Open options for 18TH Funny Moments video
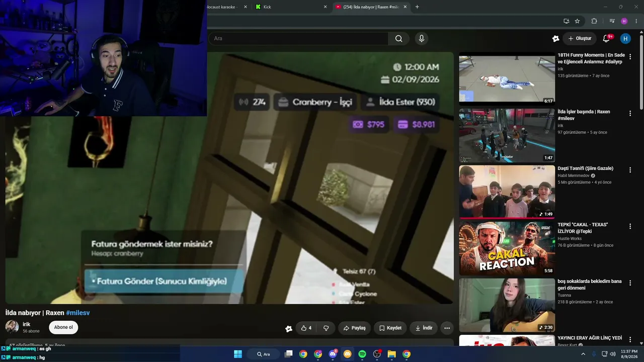 pyautogui.click(x=630, y=57)
